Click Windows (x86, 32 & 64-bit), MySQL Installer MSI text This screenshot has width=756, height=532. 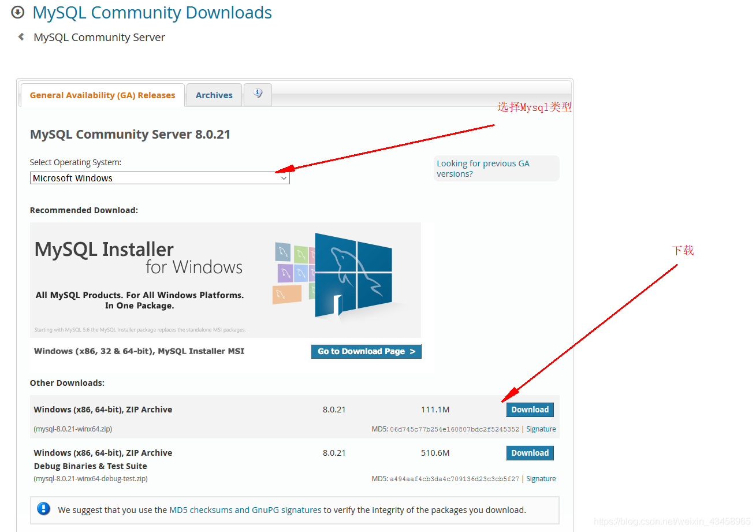click(x=139, y=351)
